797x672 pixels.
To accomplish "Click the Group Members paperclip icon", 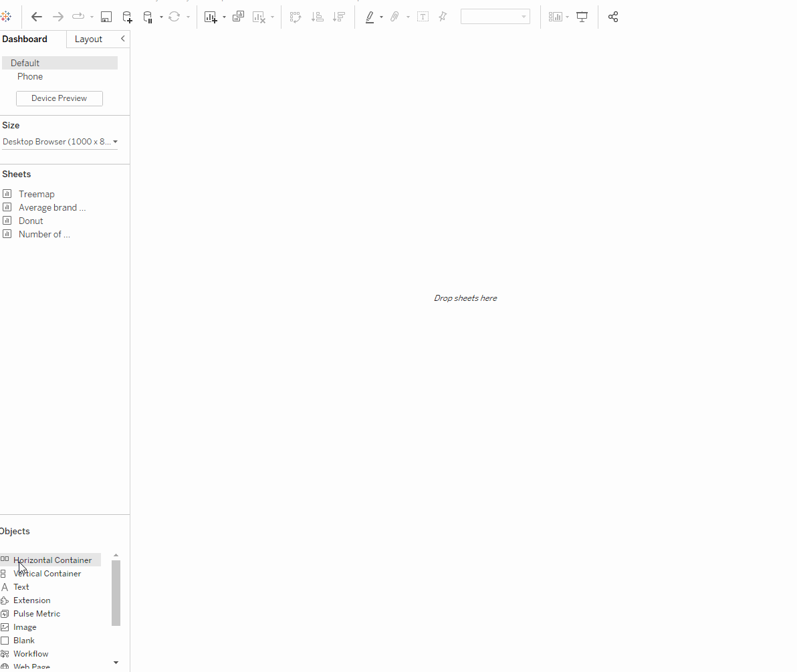I will pos(394,17).
